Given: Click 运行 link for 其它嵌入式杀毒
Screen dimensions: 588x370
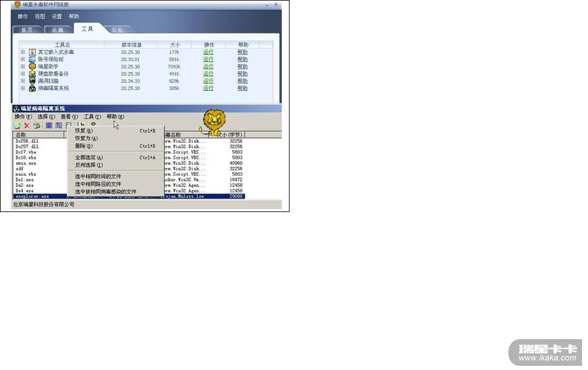Looking at the screenshot, I should (208, 52).
